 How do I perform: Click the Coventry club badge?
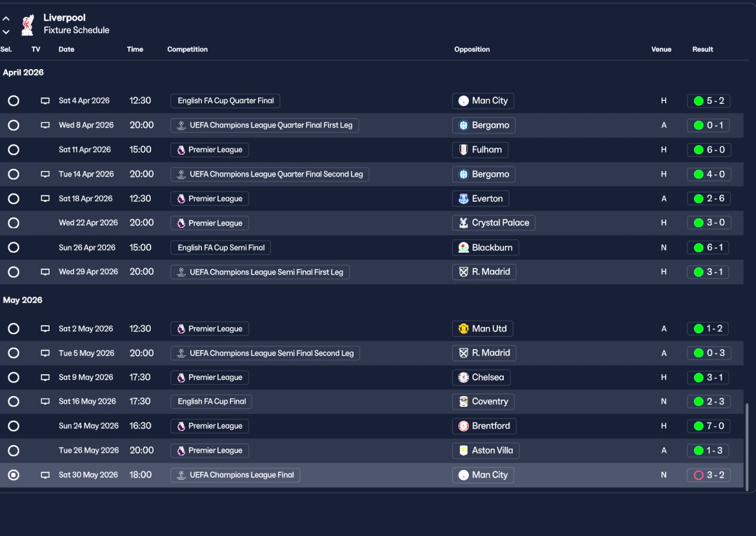pos(464,402)
